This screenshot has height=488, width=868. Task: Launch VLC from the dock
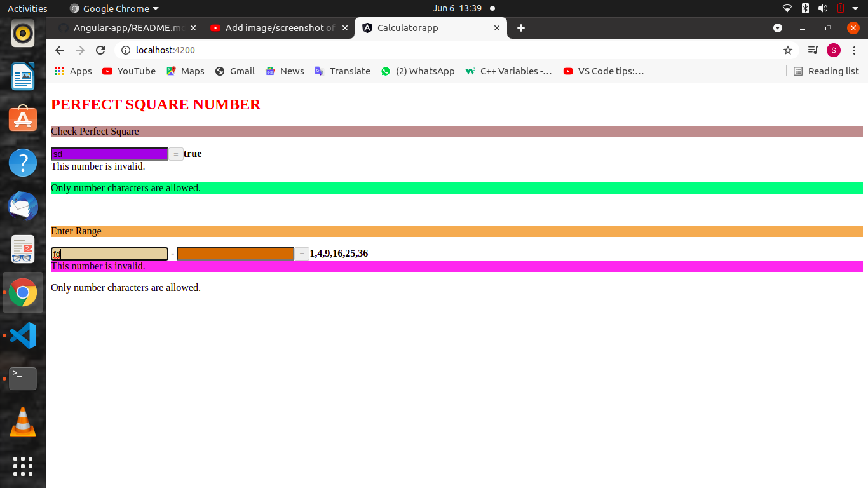tap(23, 422)
